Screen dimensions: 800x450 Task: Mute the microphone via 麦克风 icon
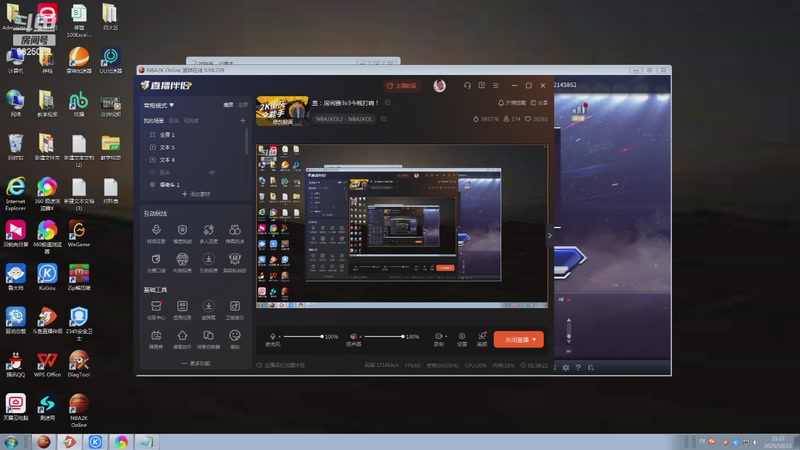click(x=272, y=336)
